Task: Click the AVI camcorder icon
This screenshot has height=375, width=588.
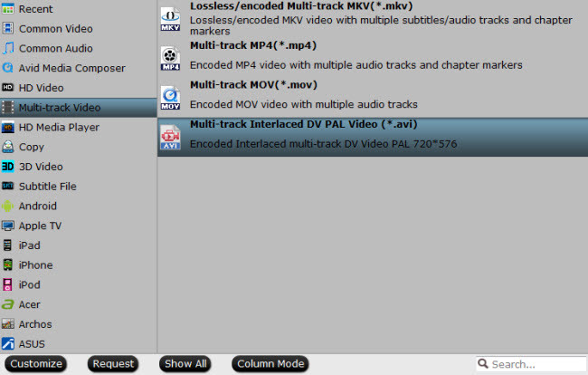Action: (x=170, y=137)
